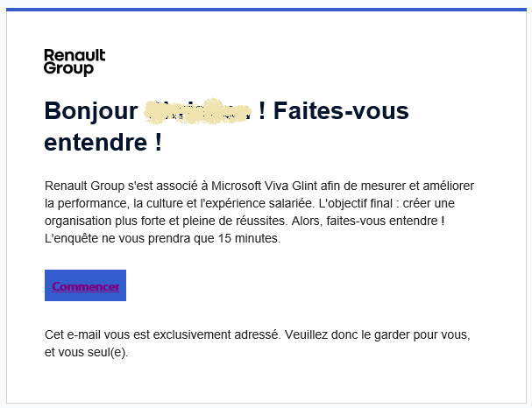Image resolution: width=532 pixels, height=408 pixels.
Task: Click the phrase organisation plus forte
Action: click(x=105, y=221)
